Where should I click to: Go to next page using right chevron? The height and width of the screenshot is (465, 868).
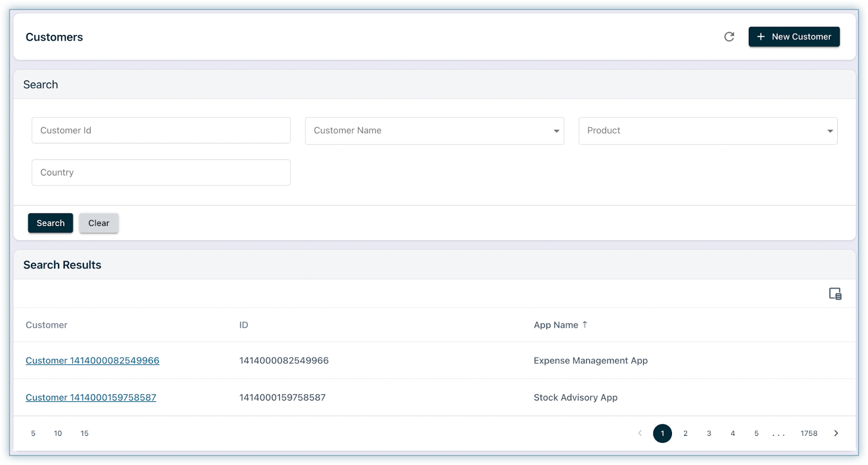[x=836, y=433]
